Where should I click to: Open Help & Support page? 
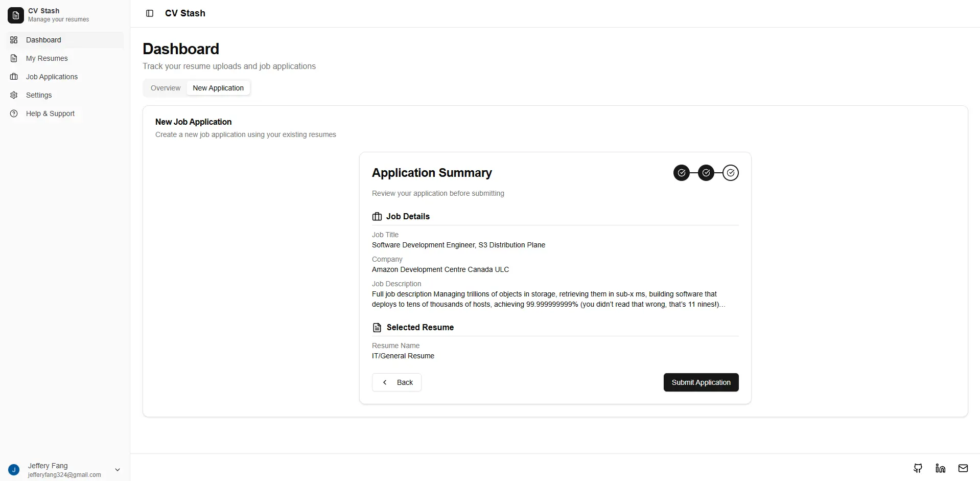(x=65, y=113)
